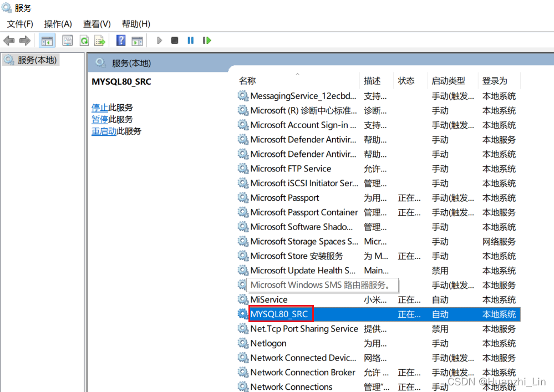Image resolution: width=554 pixels, height=392 pixels.
Task: Click the 小米... description of MiService
Action: pyautogui.click(x=375, y=300)
